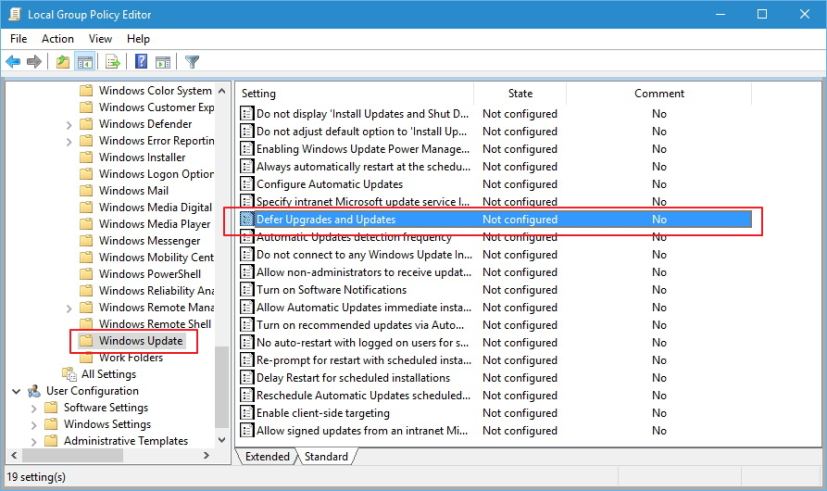
Task: Click the Windows Installer folder icon
Action: [86, 158]
